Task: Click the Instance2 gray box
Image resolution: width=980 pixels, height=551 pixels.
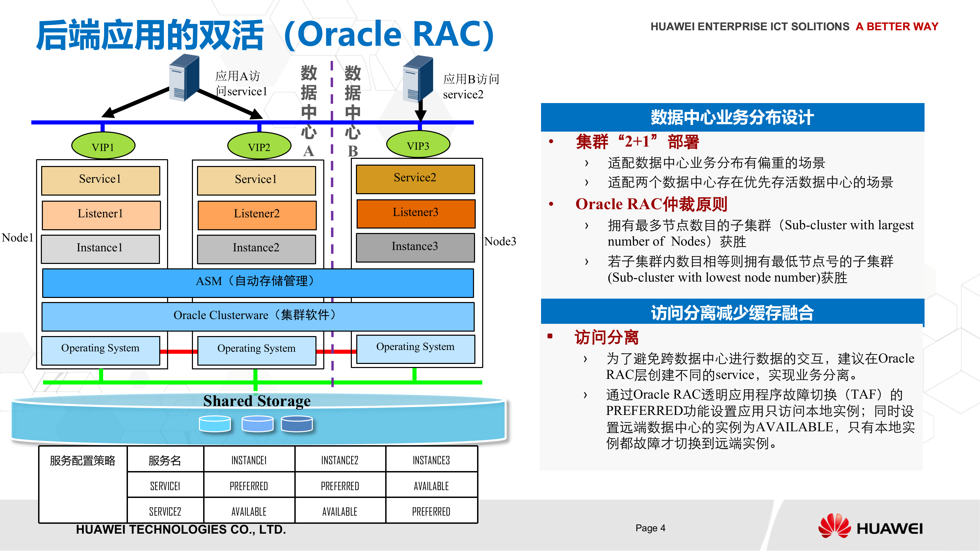Action: [257, 249]
